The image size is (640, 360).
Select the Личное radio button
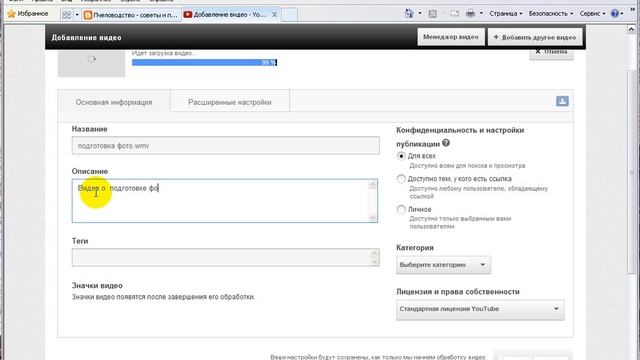[x=401, y=209]
